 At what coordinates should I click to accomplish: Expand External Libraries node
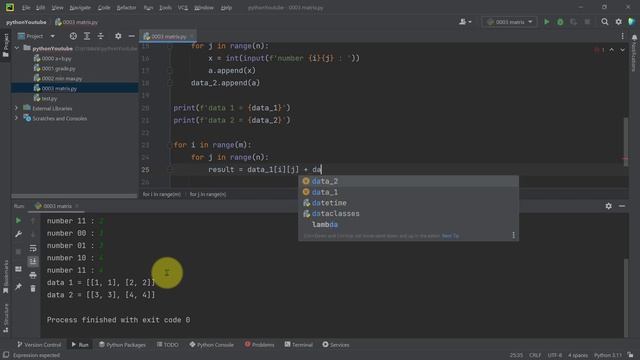pyautogui.click(x=17, y=108)
